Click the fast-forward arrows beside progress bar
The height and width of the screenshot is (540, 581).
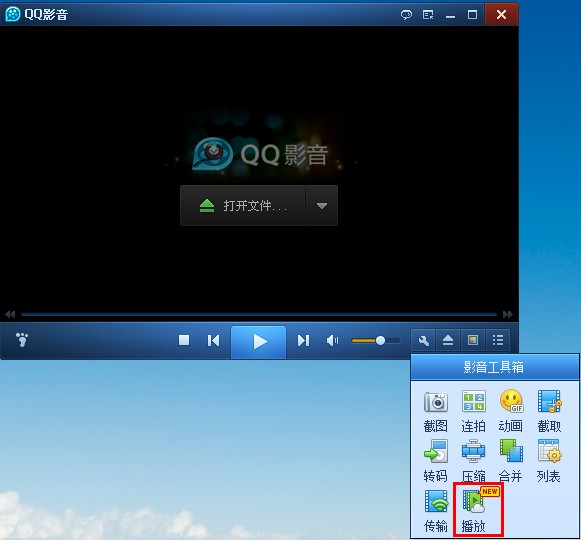pyautogui.click(x=508, y=314)
